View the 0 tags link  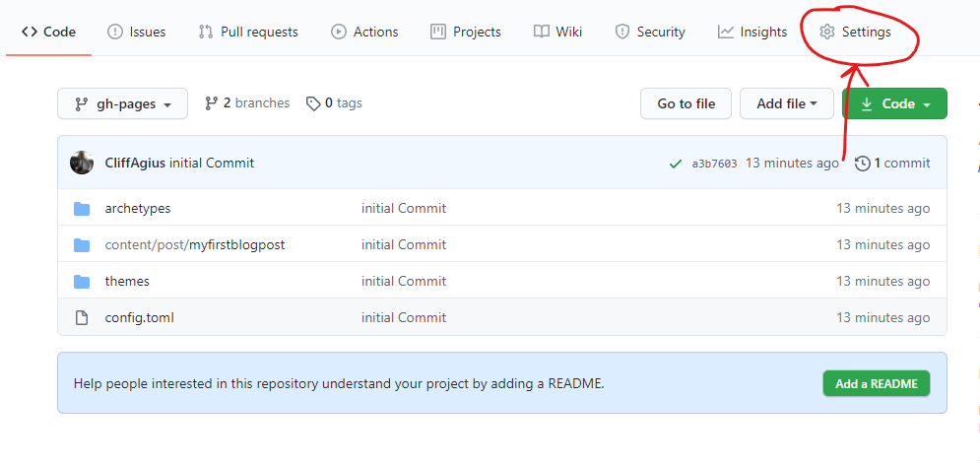pyautogui.click(x=334, y=103)
